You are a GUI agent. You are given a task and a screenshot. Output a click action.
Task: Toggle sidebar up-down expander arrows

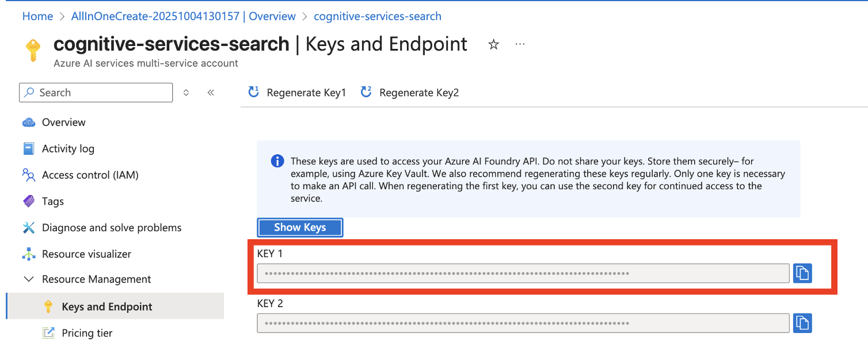pyautogui.click(x=186, y=93)
